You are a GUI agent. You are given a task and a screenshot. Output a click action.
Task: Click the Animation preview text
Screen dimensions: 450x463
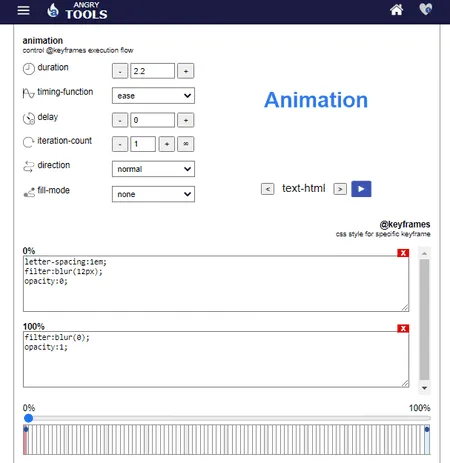click(316, 100)
